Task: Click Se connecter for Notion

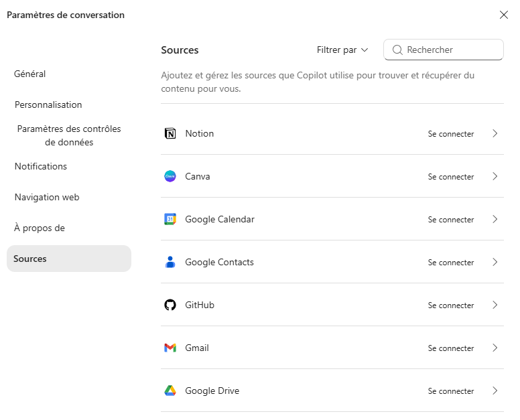Action: click(x=451, y=134)
